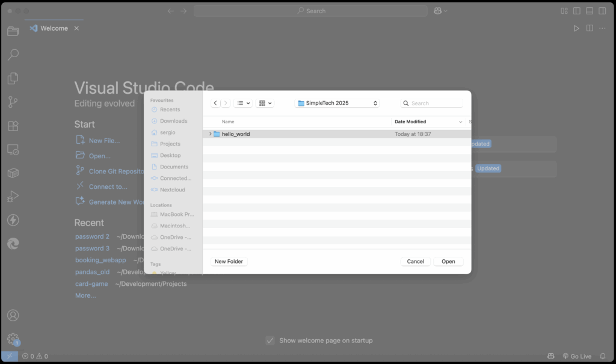Open the Search icon in activity bar
Viewport: 616px width, 364px height.
coord(13,54)
